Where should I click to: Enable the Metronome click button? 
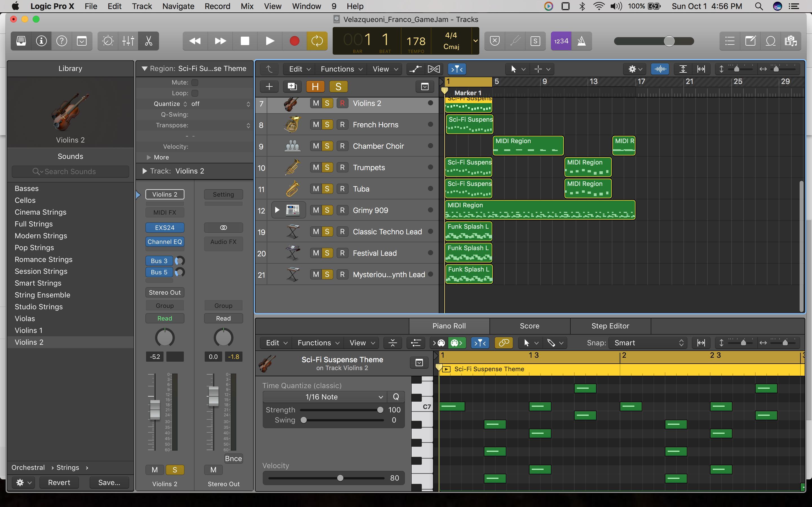[581, 41]
